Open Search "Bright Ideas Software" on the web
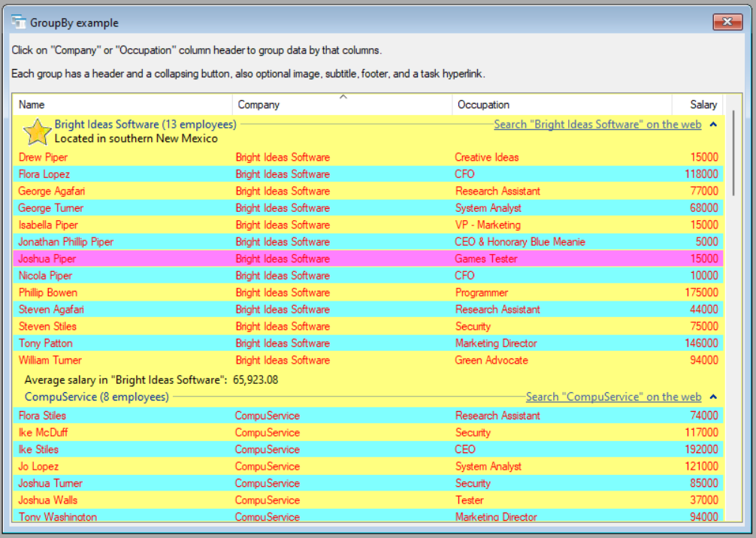The width and height of the screenshot is (756, 538). click(x=597, y=125)
